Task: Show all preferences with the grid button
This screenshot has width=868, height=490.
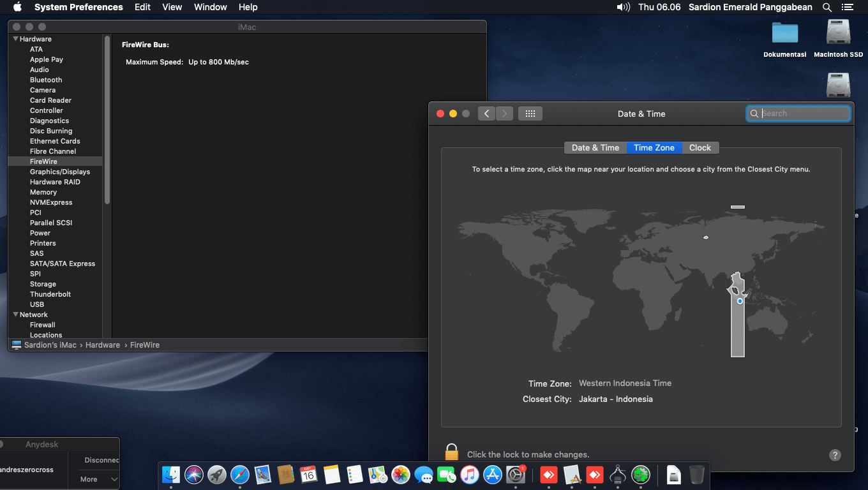Action: 530,114
